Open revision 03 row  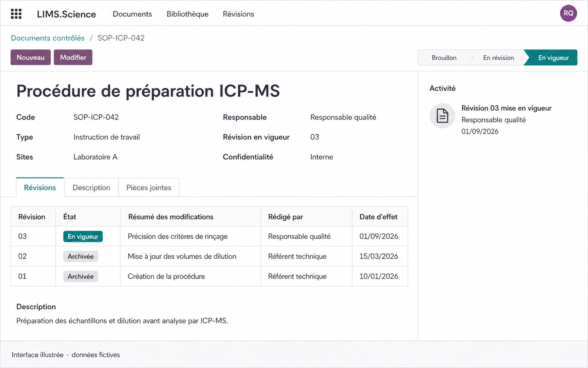pos(209,236)
